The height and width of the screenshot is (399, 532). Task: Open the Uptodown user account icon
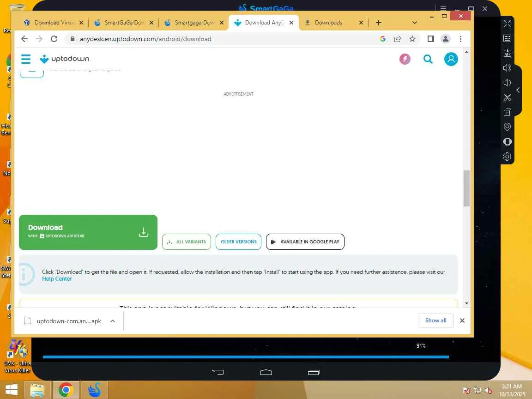[451, 59]
